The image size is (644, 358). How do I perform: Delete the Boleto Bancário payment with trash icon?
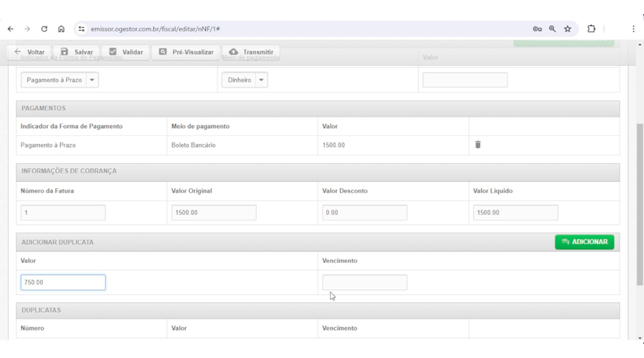point(478,145)
